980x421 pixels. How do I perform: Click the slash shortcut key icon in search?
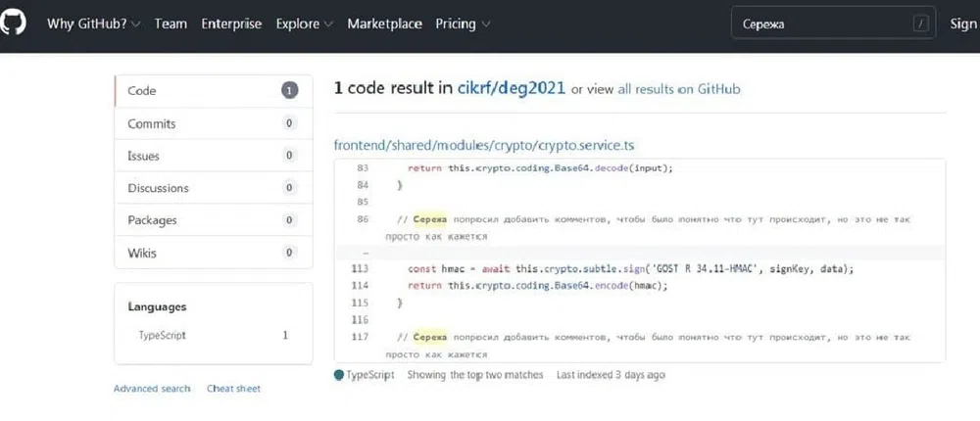pyautogui.click(x=921, y=23)
